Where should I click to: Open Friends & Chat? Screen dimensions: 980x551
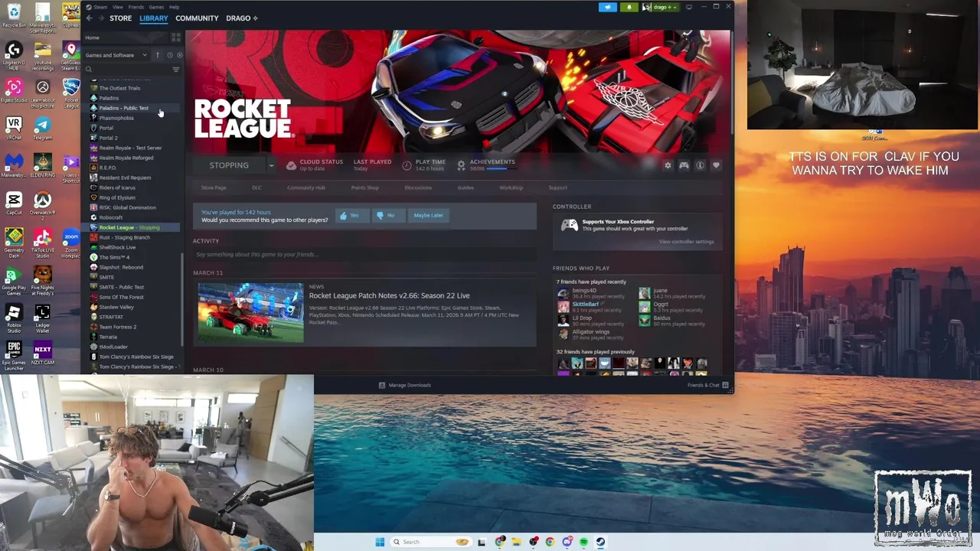pyautogui.click(x=707, y=385)
